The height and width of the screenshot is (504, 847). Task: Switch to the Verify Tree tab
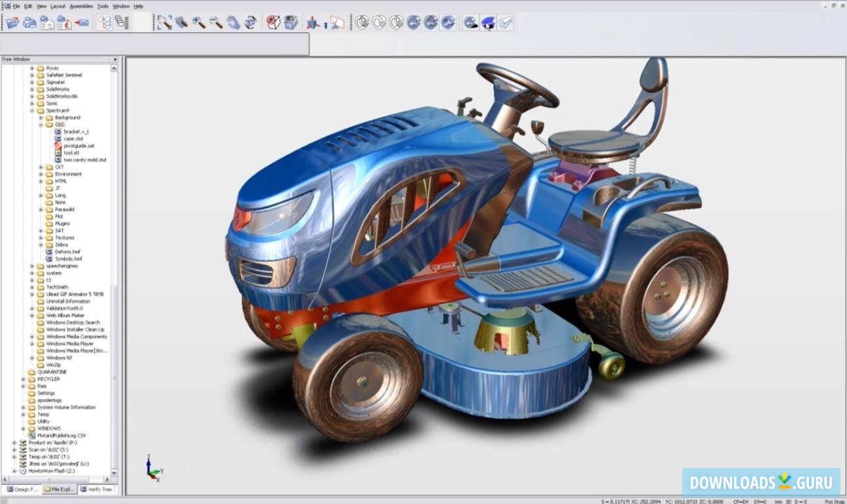point(96,489)
